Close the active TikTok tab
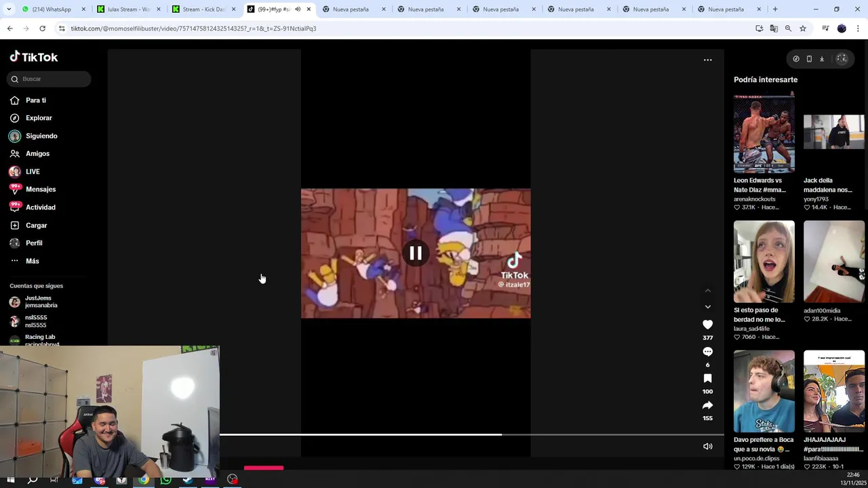868x488 pixels. pos(309,9)
